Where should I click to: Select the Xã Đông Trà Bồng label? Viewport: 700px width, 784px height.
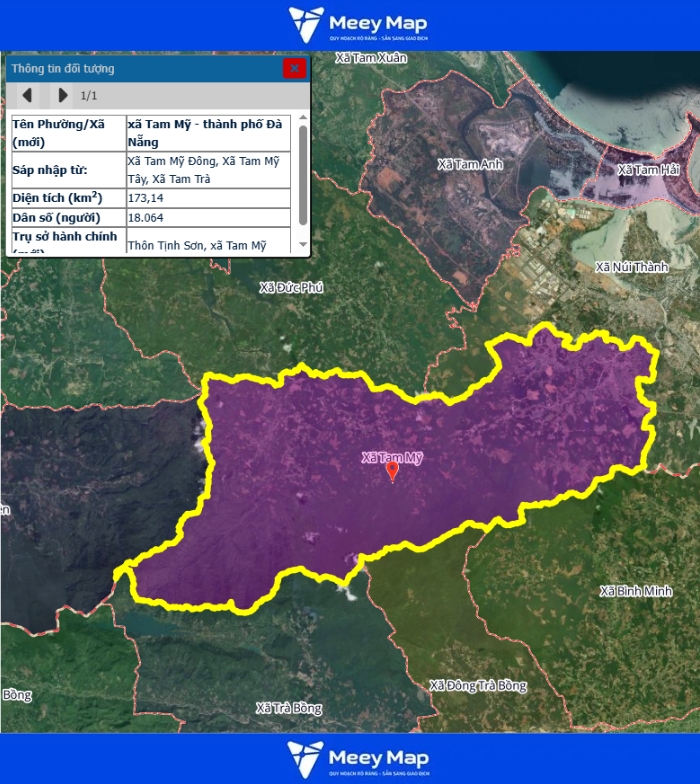click(x=477, y=686)
